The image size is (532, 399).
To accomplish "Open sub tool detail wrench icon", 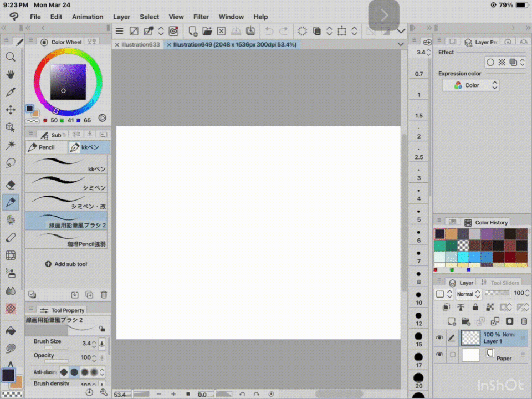I will pyautogui.click(x=104, y=392).
